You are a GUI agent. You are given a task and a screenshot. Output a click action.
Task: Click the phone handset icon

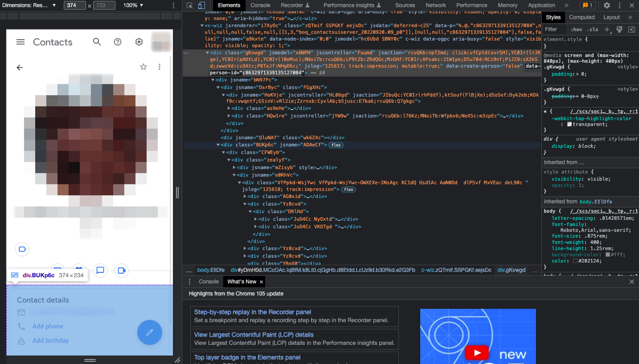21,327
